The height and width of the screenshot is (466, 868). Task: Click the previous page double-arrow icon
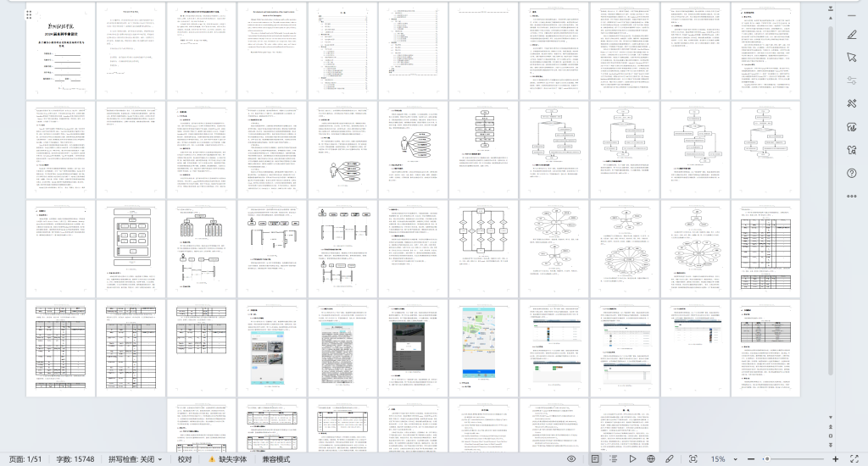[831, 427]
